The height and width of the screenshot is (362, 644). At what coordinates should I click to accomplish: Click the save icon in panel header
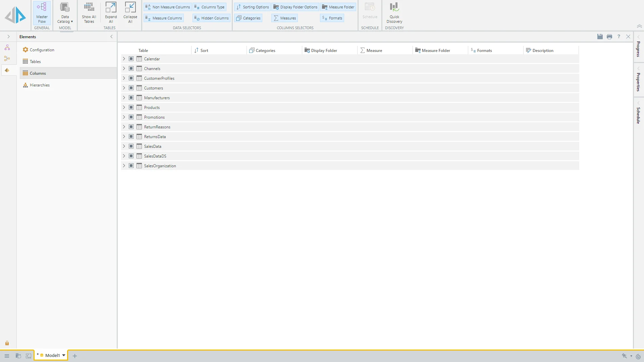point(600,37)
